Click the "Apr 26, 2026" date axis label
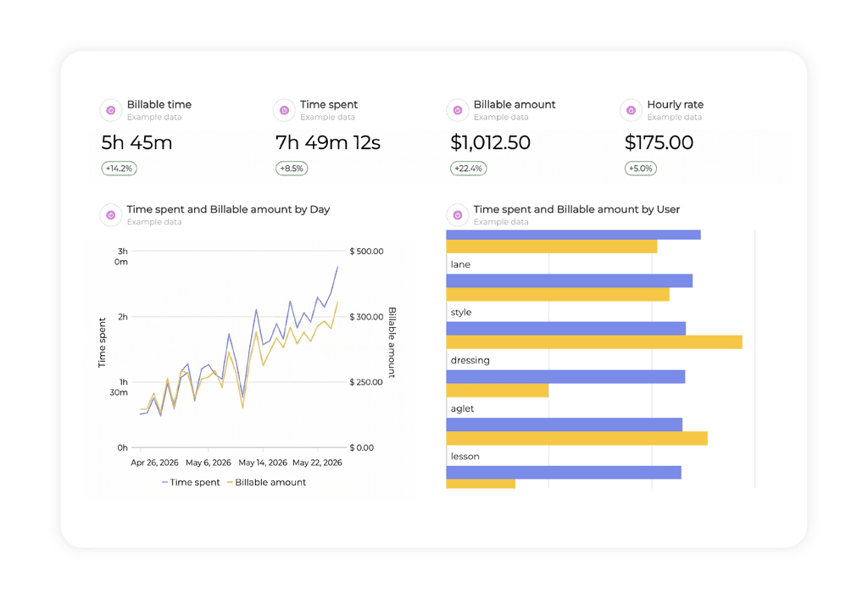 154,463
